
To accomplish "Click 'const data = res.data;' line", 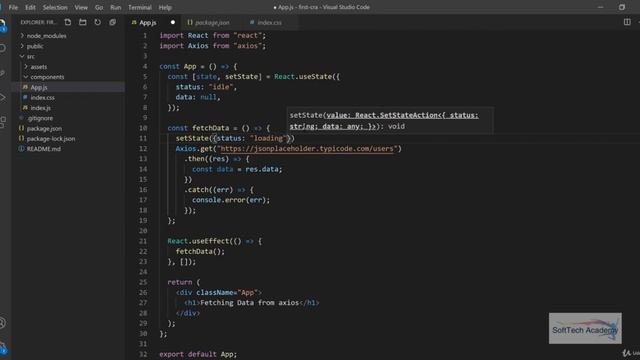I will (x=237, y=169).
